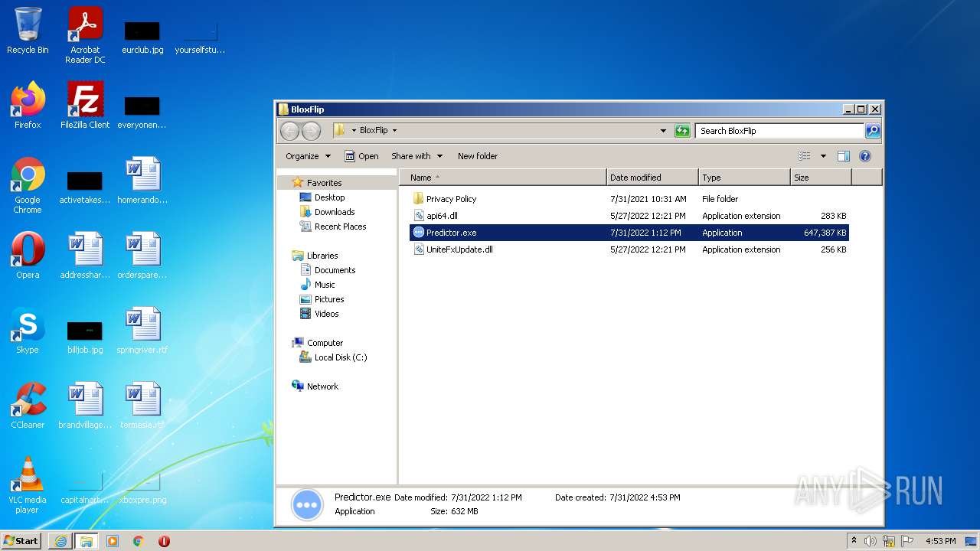Open the views options dropdown arrow
The image size is (980, 551).
tap(823, 156)
